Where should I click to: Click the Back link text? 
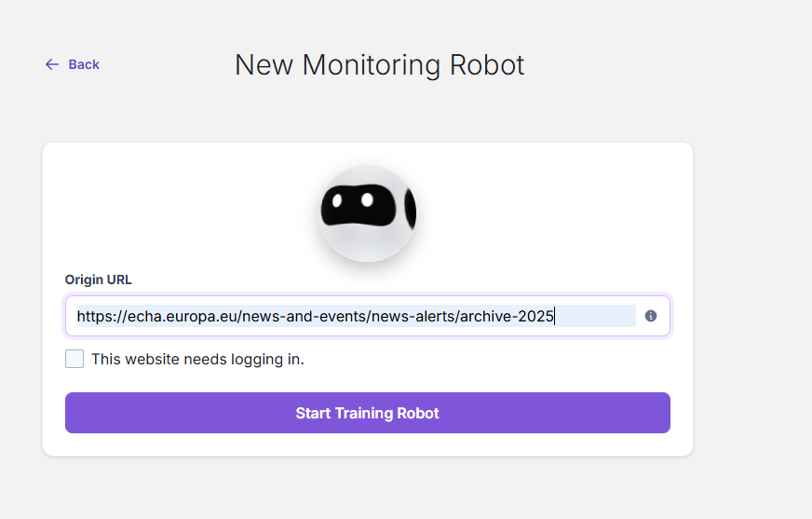point(84,64)
